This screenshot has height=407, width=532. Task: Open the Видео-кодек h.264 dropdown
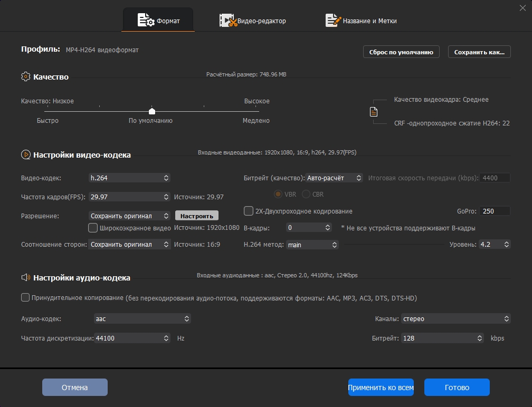129,178
